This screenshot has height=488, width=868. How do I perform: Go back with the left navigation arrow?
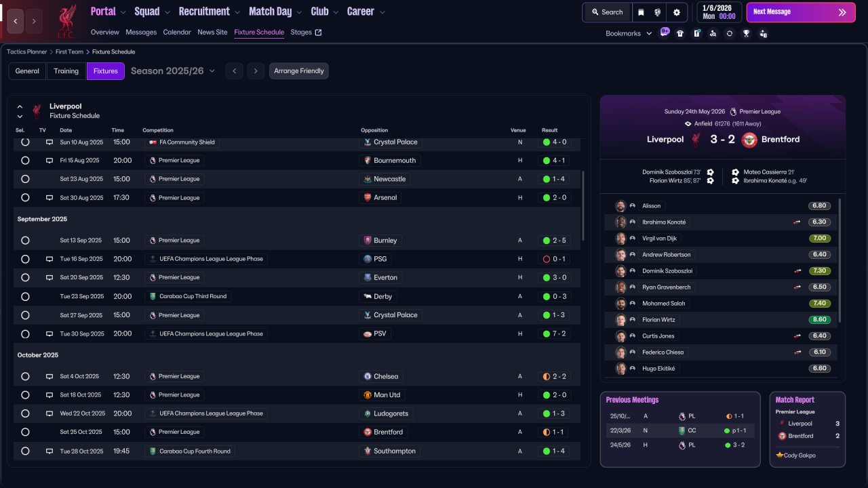pos(16,21)
